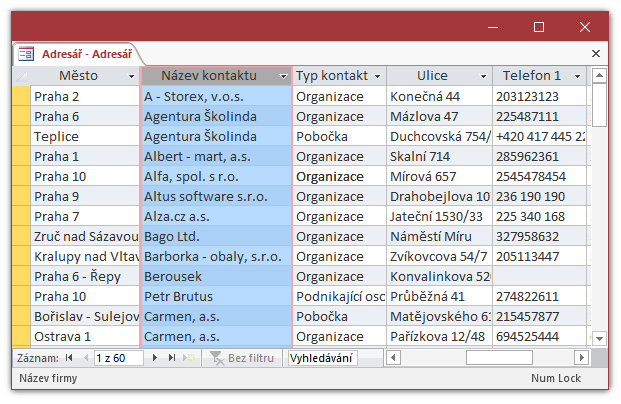Click the Bago Ltd. cell
Viewport: 621px width, 404px height.
(216, 236)
